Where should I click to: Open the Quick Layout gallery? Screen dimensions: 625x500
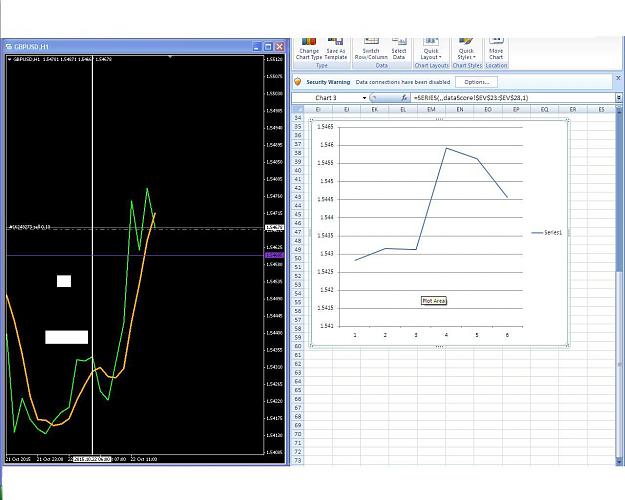click(x=431, y=49)
